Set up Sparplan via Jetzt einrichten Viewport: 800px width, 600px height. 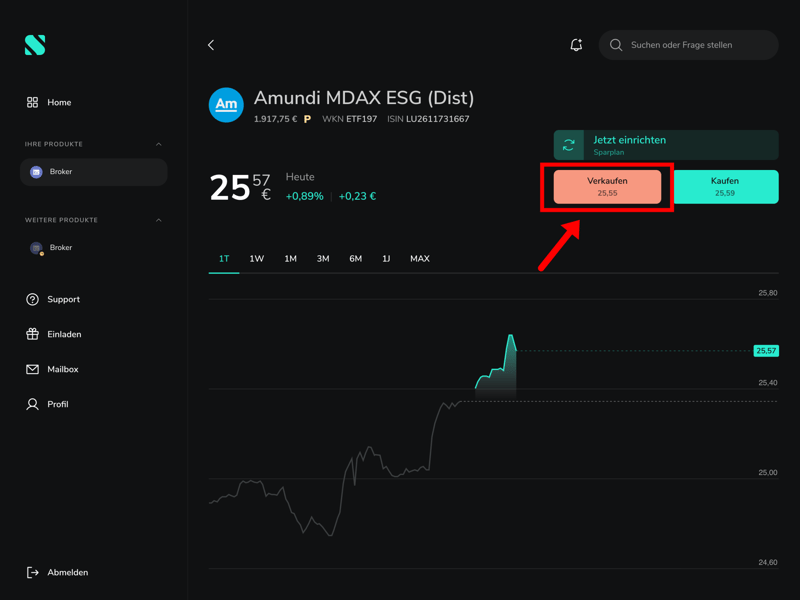629,141
